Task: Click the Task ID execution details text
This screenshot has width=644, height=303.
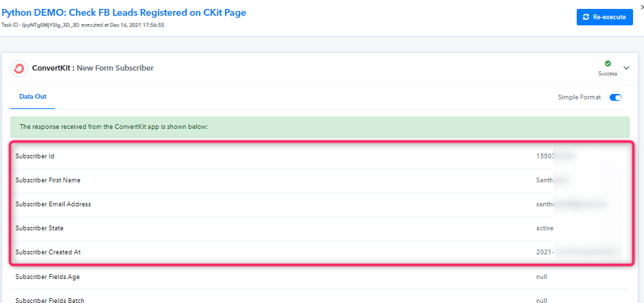Action: point(82,25)
